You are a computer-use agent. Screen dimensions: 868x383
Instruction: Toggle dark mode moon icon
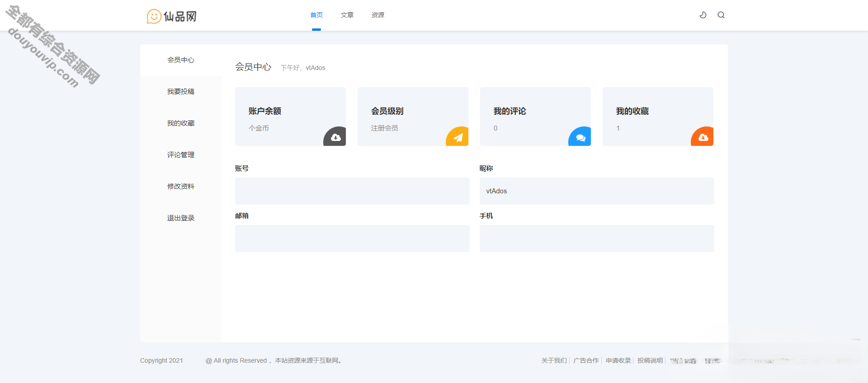click(703, 15)
